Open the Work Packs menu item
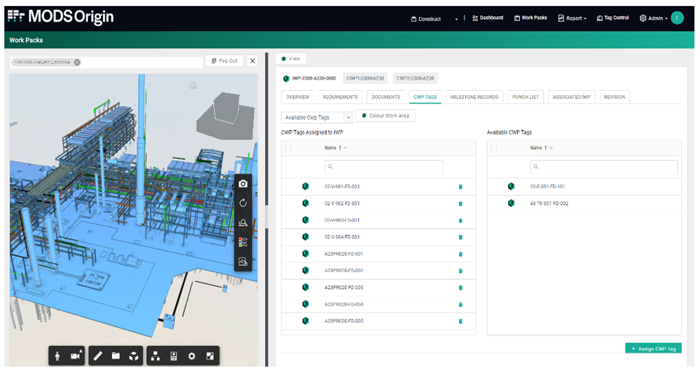 pos(530,18)
